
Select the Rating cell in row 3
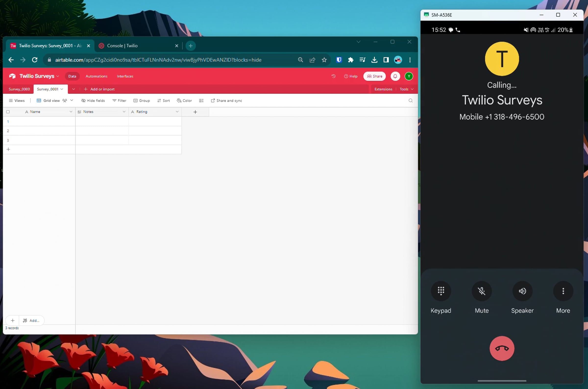[155, 140]
